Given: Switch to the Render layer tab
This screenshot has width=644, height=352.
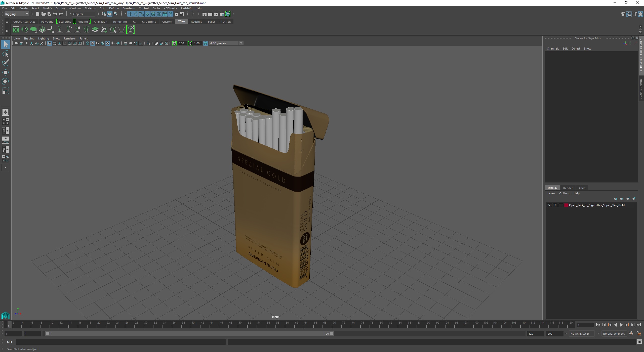Looking at the screenshot, I should [568, 188].
